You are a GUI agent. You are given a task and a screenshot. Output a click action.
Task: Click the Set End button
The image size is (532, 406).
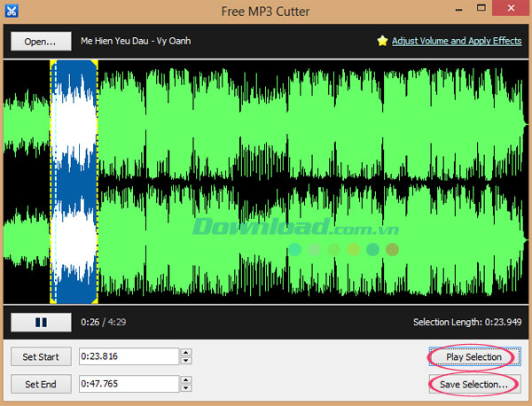coord(41,385)
